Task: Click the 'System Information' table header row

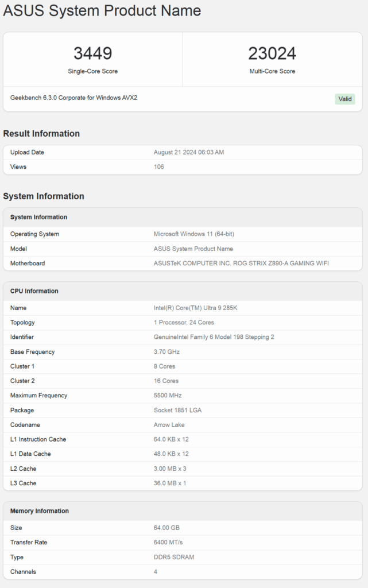Action: point(183,217)
